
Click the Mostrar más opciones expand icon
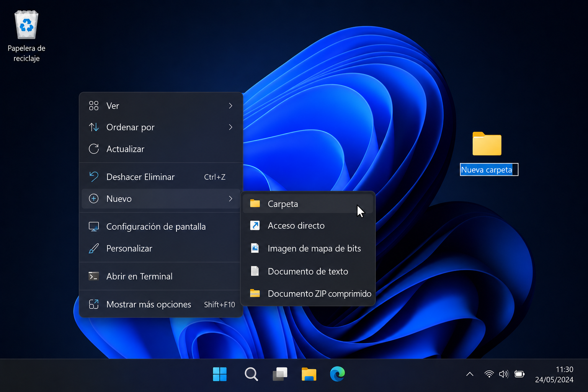click(x=94, y=304)
